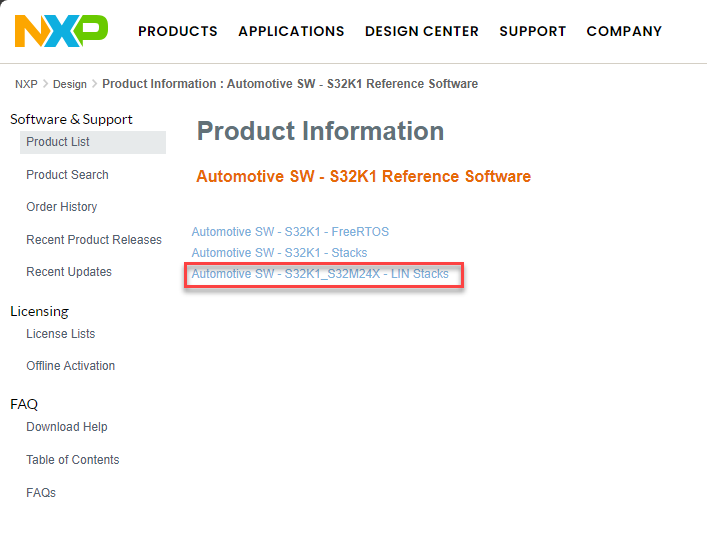Click the Design breadcrumb link
707x538 pixels.
[71, 84]
